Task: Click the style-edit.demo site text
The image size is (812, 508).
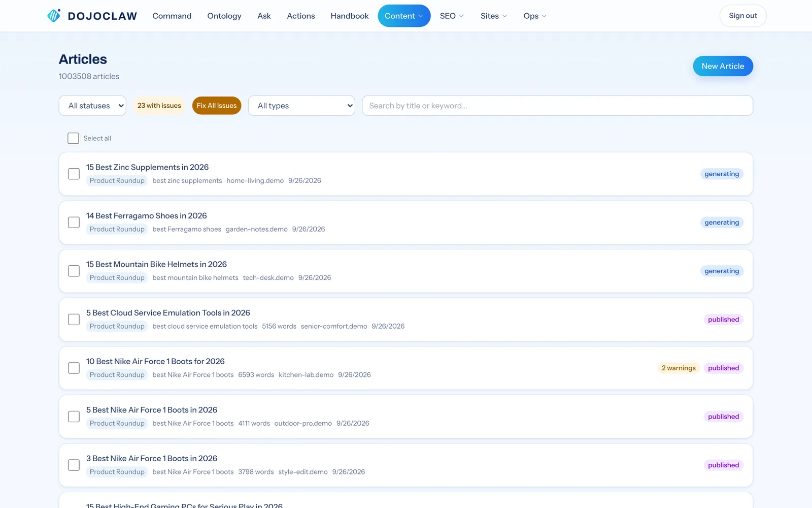Action: point(303,472)
